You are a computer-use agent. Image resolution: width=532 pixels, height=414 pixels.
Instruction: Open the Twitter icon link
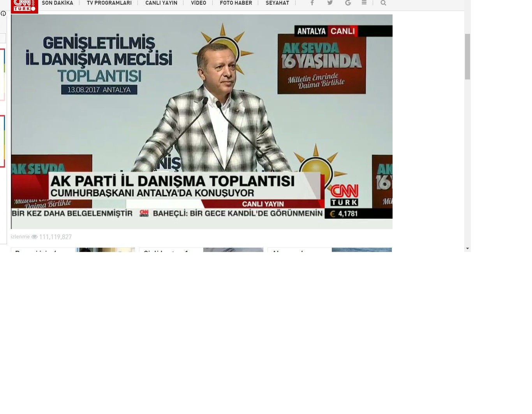[330, 3]
